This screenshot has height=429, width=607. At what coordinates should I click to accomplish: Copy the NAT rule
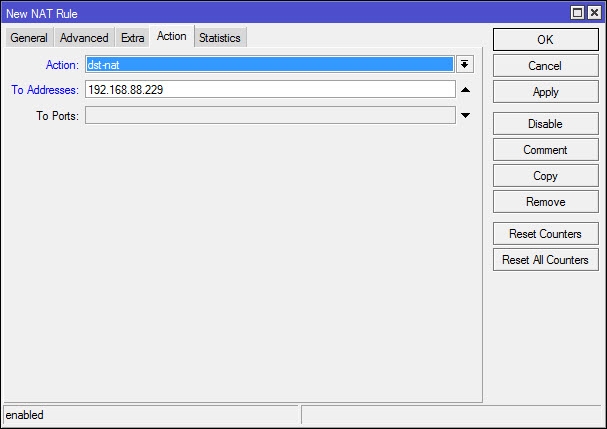pyautogui.click(x=545, y=176)
